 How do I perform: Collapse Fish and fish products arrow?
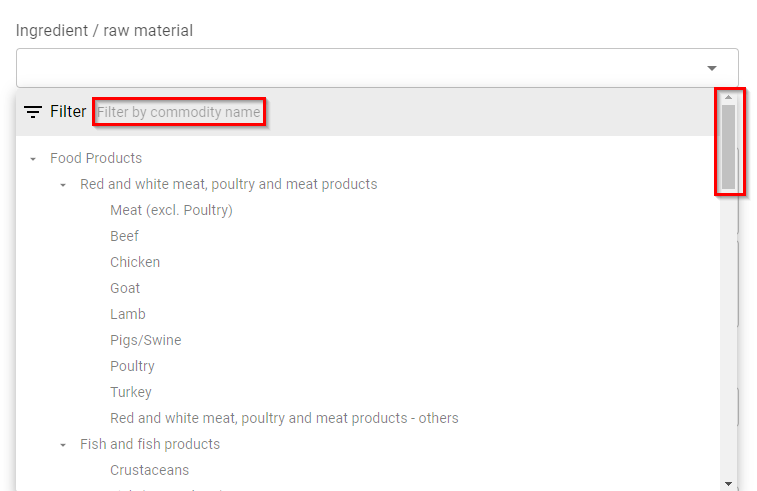coord(63,445)
